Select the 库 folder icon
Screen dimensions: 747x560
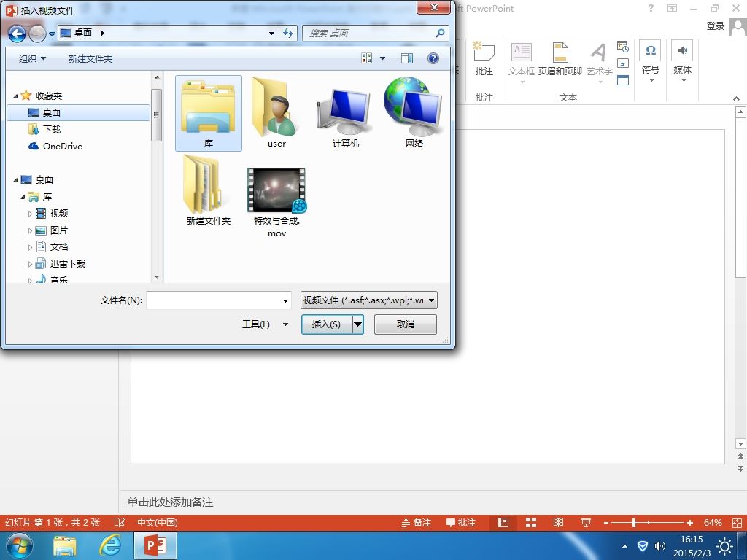click(x=208, y=113)
